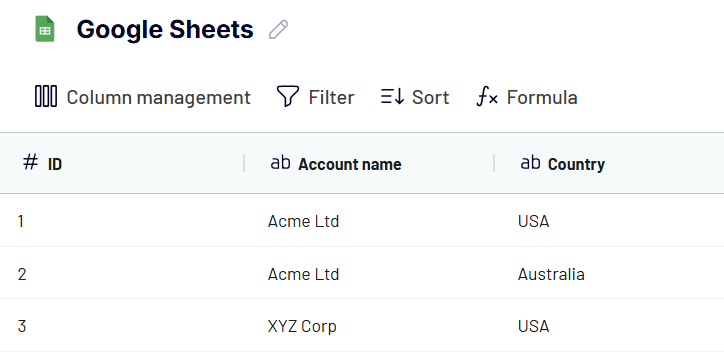Select the Country column header
This screenshot has width=724, height=360.
(x=609, y=163)
